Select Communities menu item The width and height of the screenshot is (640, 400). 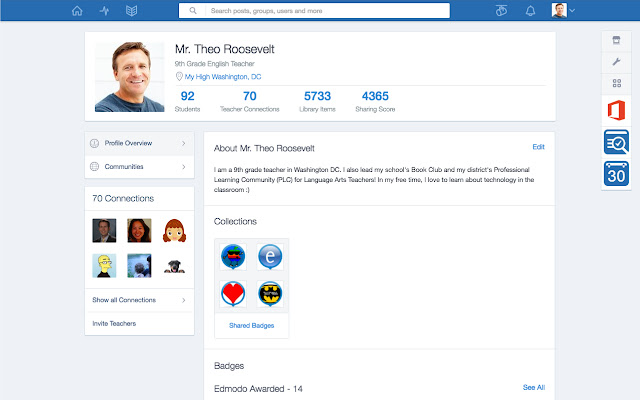coord(139,167)
